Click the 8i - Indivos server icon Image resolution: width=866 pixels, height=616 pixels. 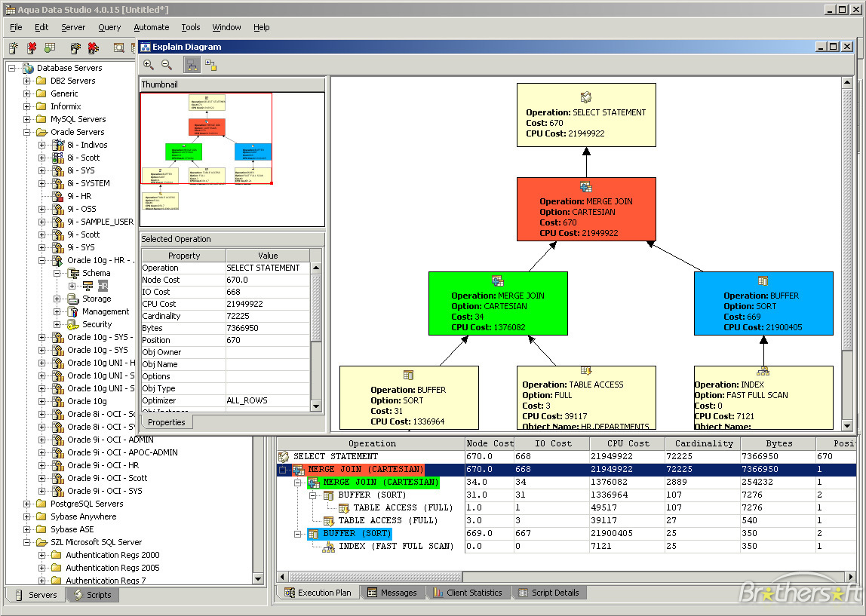pyautogui.click(x=58, y=145)
